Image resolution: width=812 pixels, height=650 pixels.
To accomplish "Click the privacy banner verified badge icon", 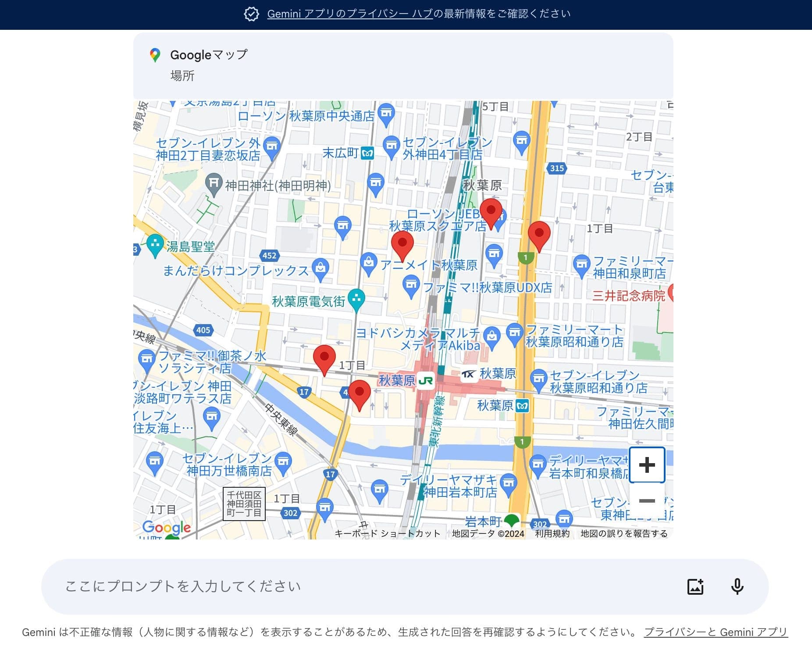I will (x=251, y=14).
